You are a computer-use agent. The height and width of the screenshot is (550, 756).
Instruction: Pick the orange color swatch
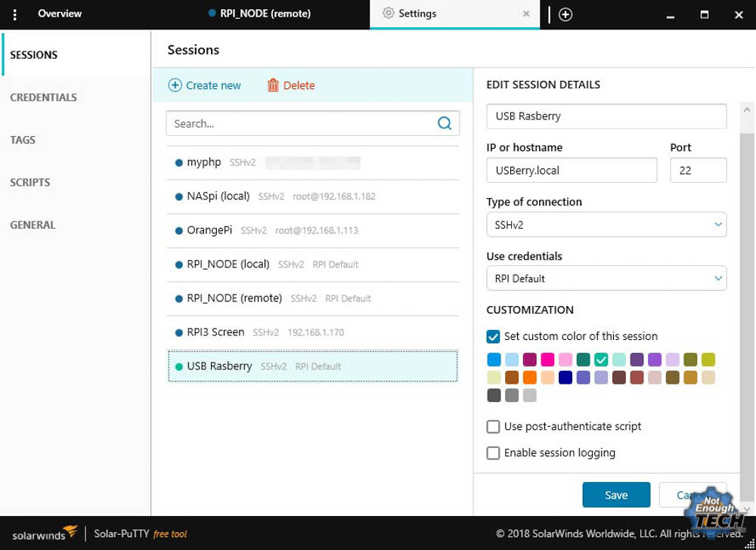click(529, 378)
